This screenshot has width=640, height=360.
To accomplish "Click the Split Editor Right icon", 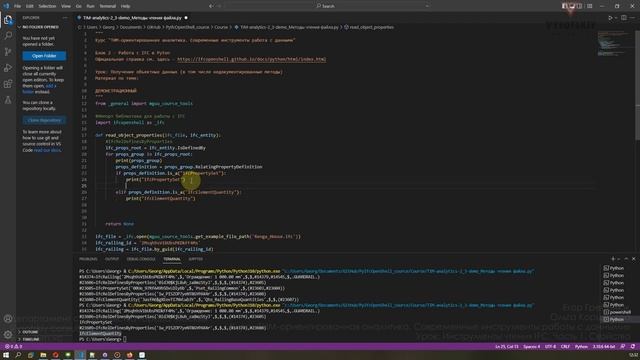I will (x=624, y=18).
